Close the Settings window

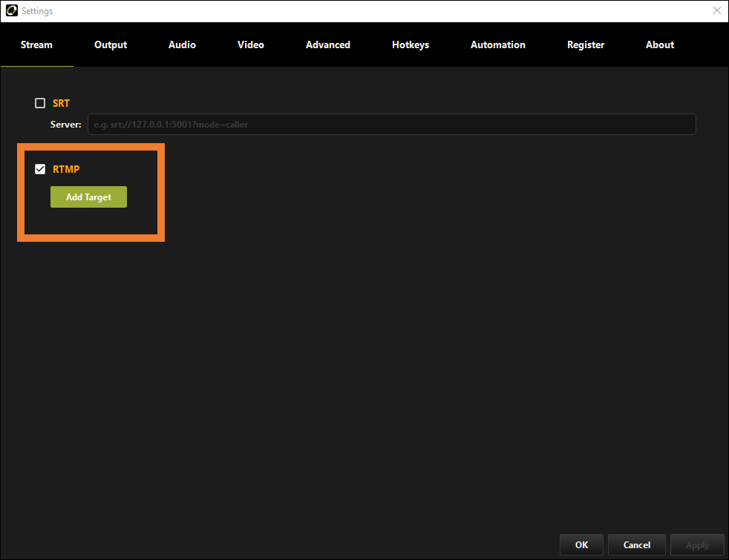717,10
